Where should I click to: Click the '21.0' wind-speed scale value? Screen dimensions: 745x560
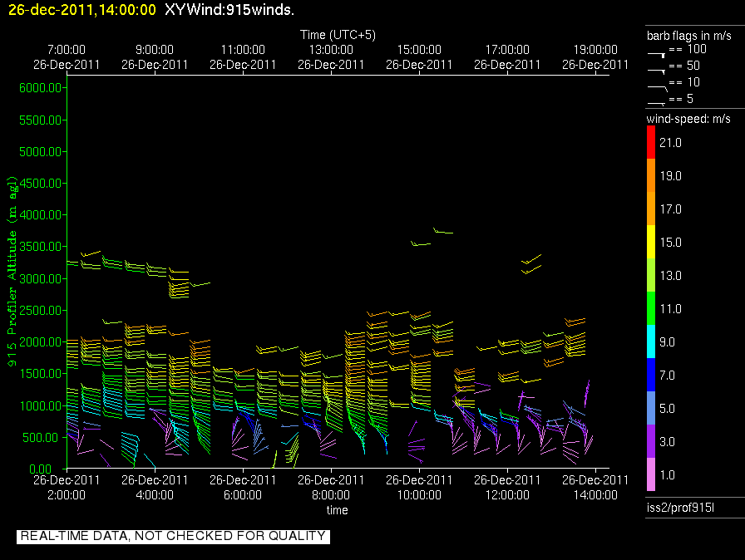670,143
